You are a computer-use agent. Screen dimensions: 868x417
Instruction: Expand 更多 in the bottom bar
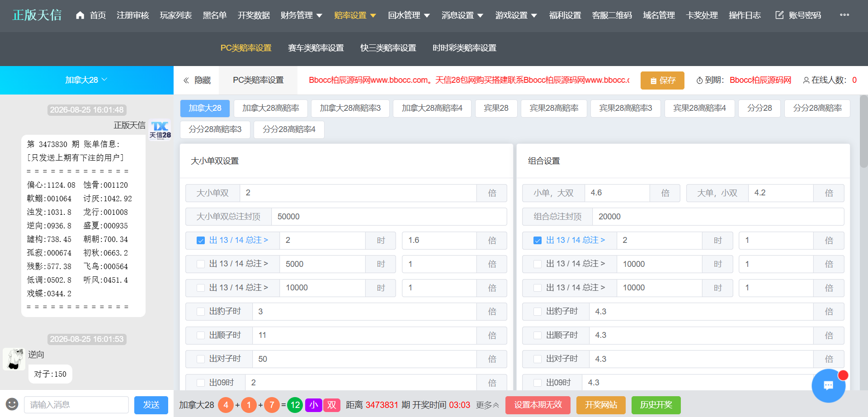pos(487,405)
